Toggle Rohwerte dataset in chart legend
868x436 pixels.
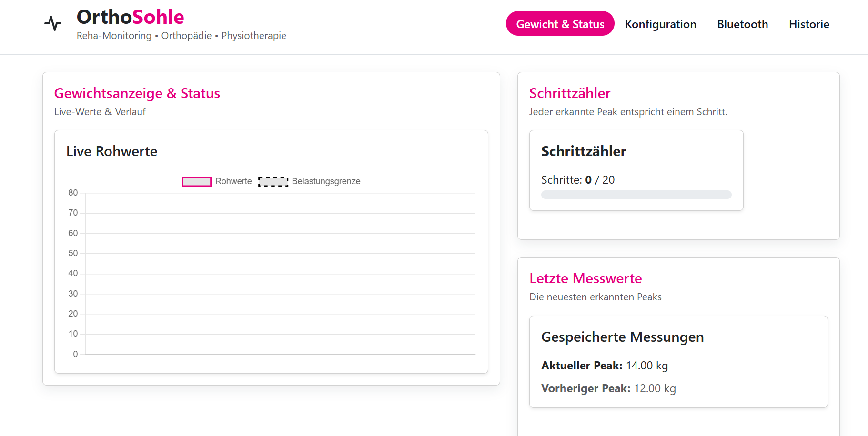(x=233, y=181)
